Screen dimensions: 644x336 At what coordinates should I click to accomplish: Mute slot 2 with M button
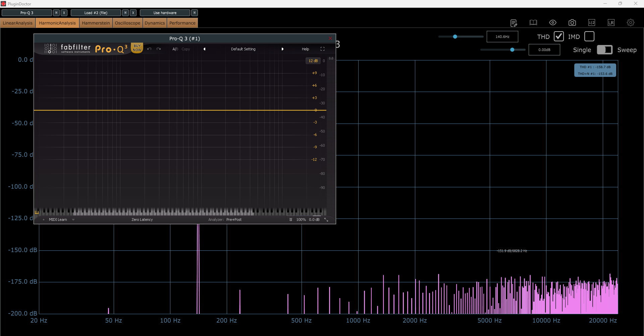[125, 13]
